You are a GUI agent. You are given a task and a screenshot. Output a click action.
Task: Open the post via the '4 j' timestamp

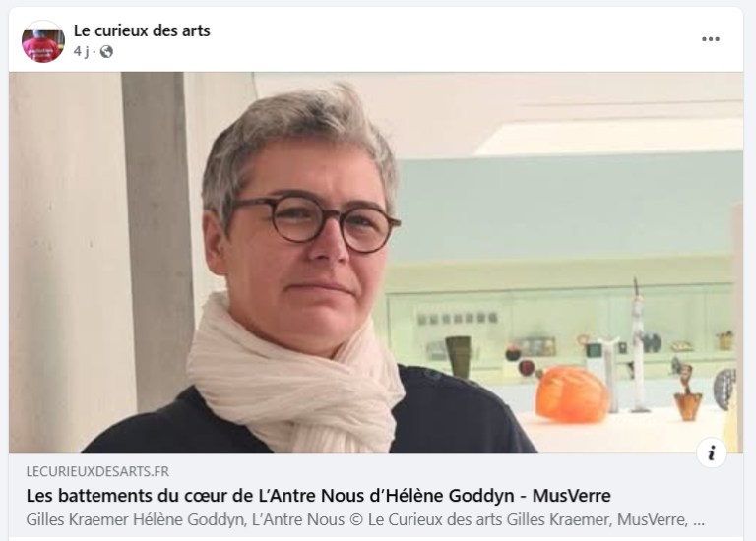coord(81,51)
